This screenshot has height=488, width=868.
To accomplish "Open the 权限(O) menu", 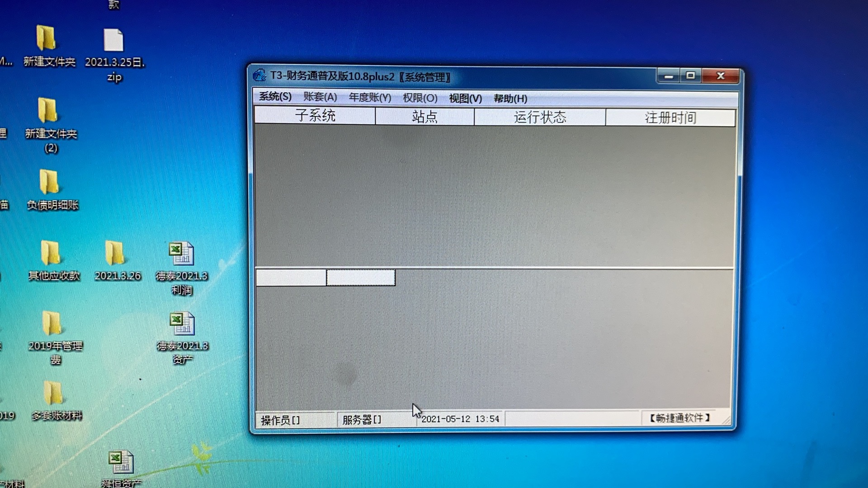I will tap(420, 98).
